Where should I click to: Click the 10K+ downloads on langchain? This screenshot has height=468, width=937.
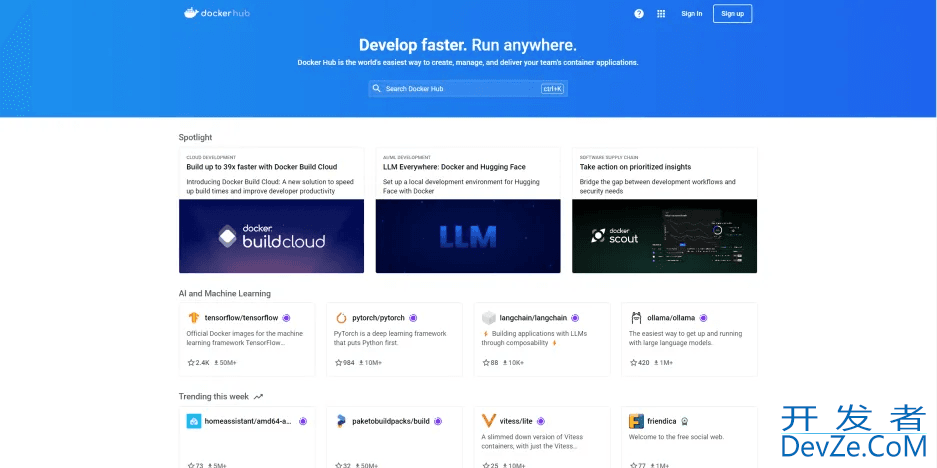point(516,362)
